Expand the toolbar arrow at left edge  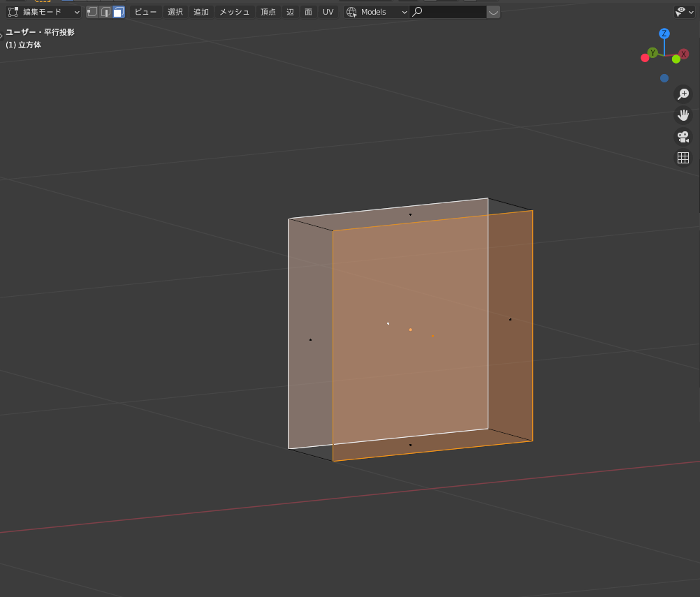pos(1,36)
